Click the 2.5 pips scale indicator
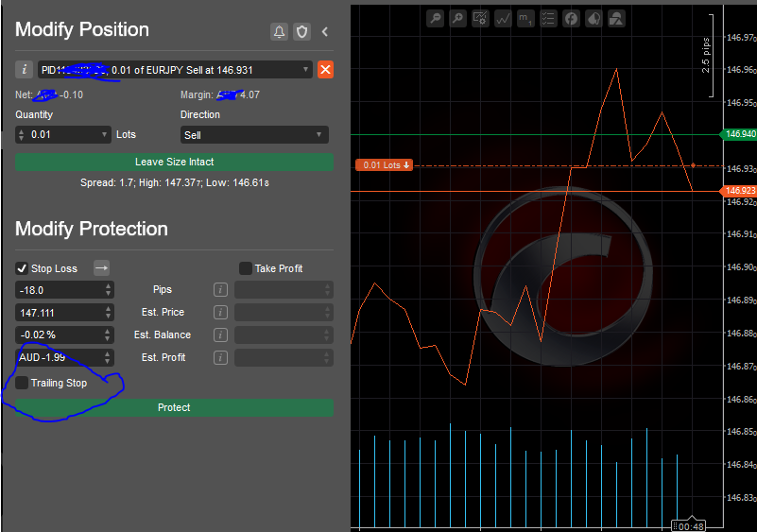Image resolution: width=757 pixels, height=532 pixels. [707, 56]
